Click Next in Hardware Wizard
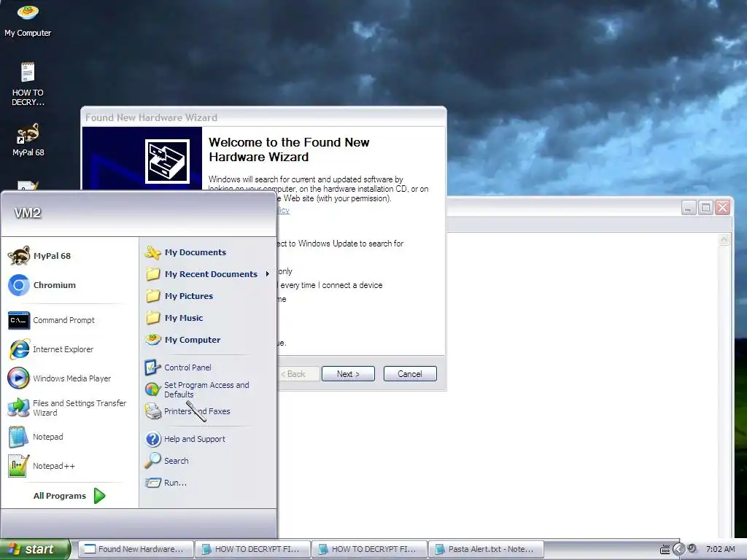747x560 pixels. tap(348, 374)
